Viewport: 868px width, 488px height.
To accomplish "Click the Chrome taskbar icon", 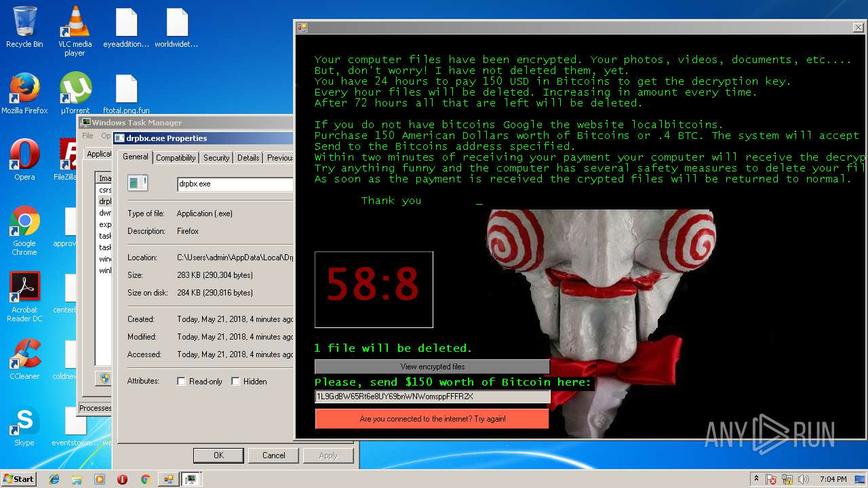I will (x=145, y=479).
